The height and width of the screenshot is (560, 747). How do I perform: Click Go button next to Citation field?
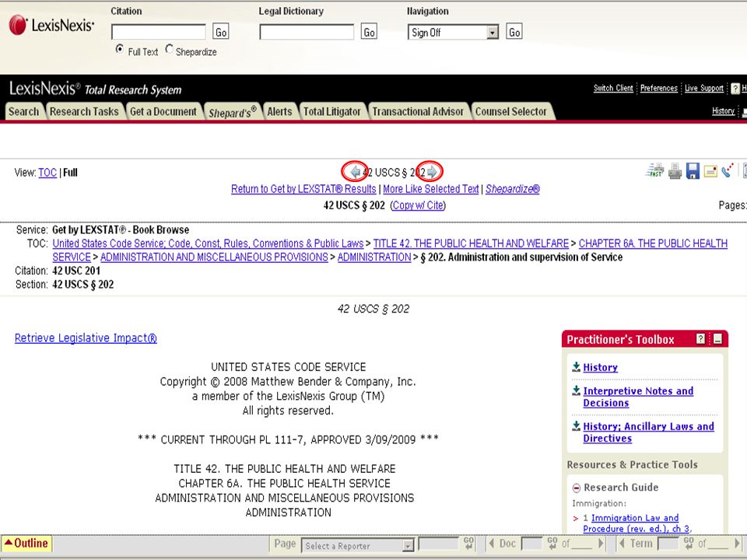click(x=220, y=32)
